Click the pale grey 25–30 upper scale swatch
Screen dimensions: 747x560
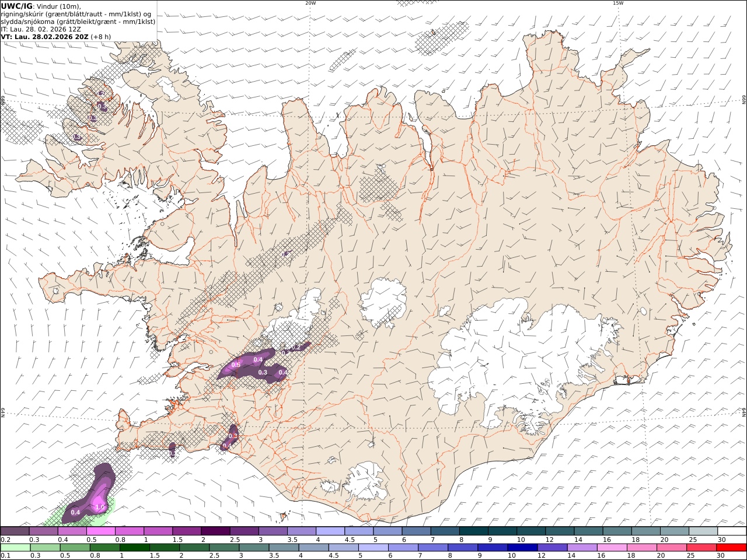point(703,531)
